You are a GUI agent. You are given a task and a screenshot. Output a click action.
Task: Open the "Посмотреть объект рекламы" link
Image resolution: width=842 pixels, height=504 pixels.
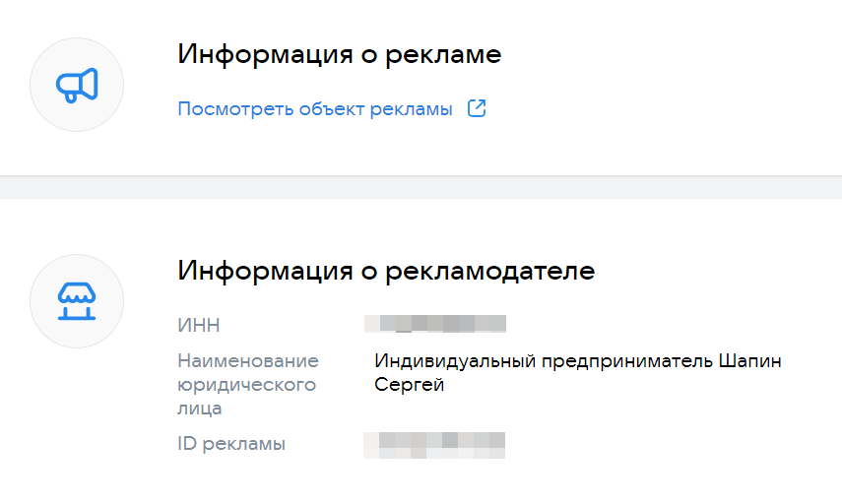314,108
